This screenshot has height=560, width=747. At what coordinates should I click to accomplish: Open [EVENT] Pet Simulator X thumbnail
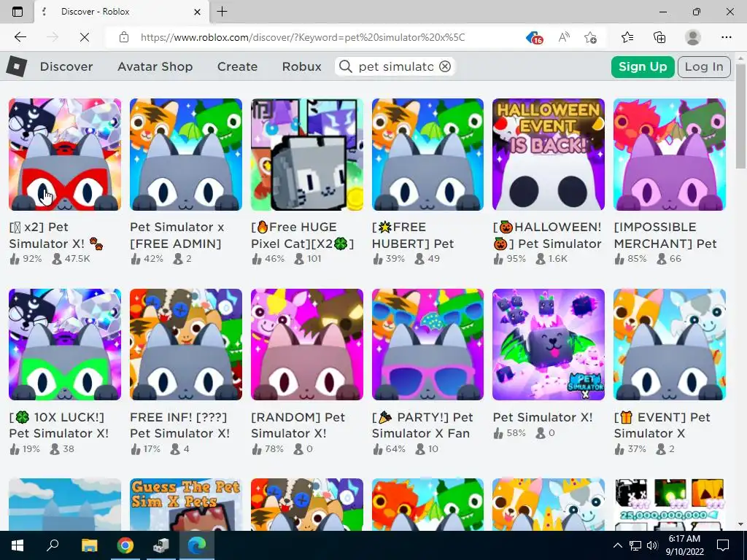coord(670,344)
